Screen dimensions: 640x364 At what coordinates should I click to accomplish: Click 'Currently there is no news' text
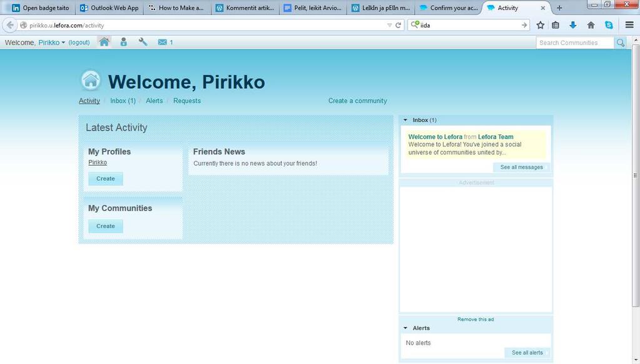255,163
